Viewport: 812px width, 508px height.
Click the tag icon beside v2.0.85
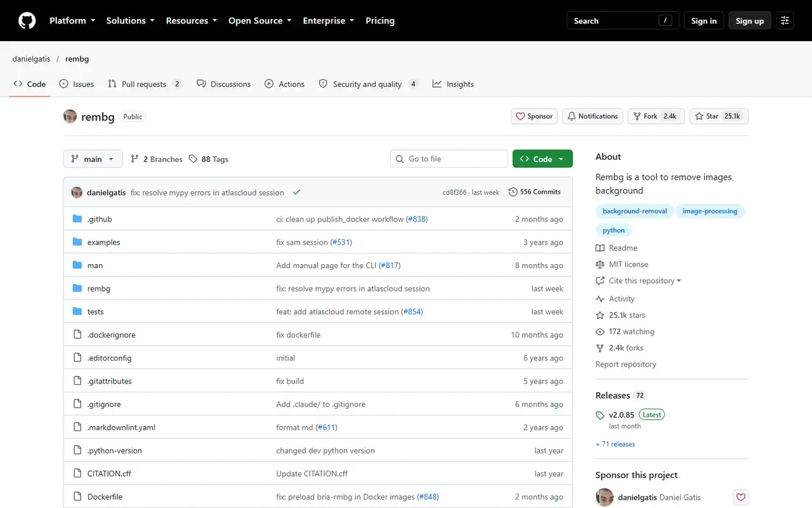pyautogui.click(x=600, y=415)
